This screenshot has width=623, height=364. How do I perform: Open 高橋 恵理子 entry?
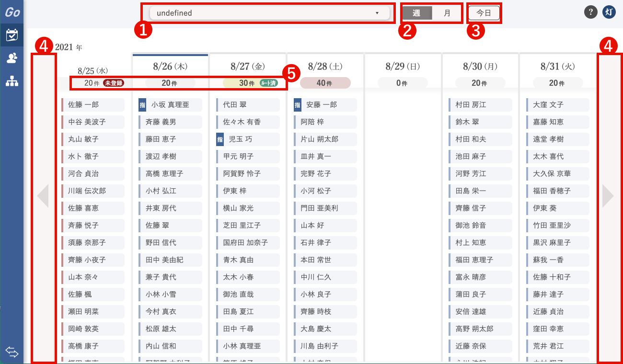tap(171, 174)
